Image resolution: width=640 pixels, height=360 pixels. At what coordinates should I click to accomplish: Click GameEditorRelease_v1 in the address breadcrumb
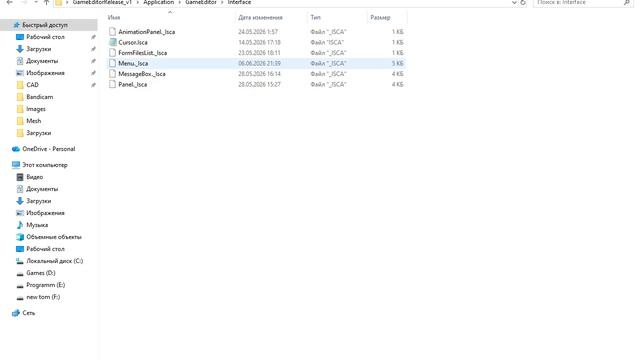coord(102,2)
